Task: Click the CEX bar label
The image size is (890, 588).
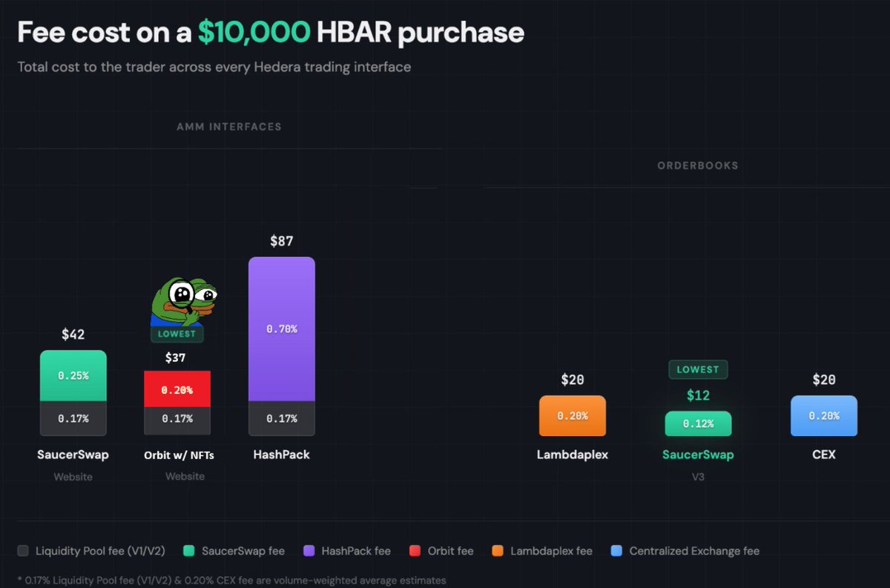Action: pyautogui.click(x=824, y=455)
